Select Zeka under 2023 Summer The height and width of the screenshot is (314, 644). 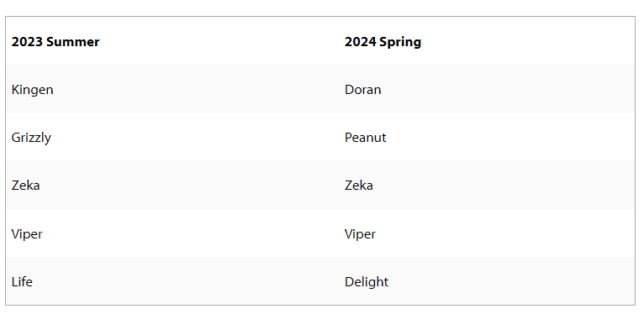pyautogui.click(x=25, y=186)
